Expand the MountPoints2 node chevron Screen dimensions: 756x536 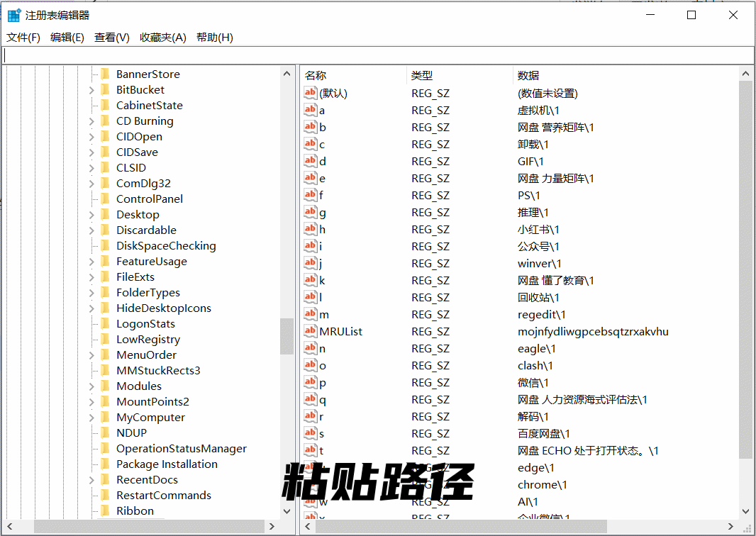(x=91, y=402)
